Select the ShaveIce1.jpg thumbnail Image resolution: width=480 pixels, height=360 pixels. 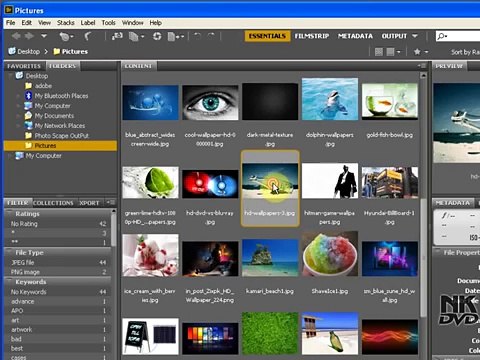(x=330, y=254)
